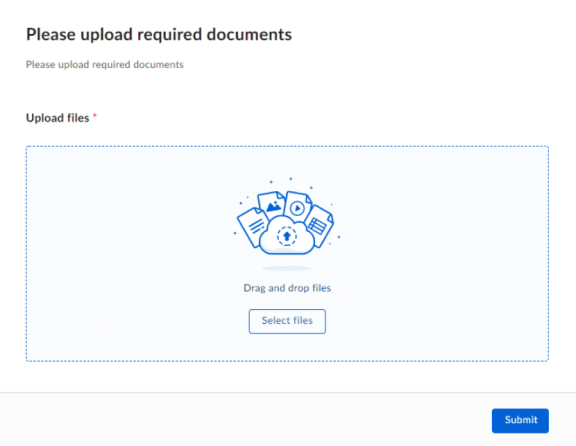Viewport: 576px width, 446px height.
Task: Click the shadow beneath the cloud illustration
Action: [287, 268]
